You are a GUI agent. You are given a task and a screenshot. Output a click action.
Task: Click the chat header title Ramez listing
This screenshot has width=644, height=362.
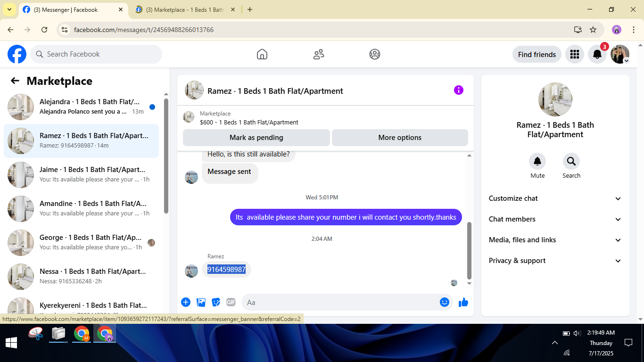(275, 91)
